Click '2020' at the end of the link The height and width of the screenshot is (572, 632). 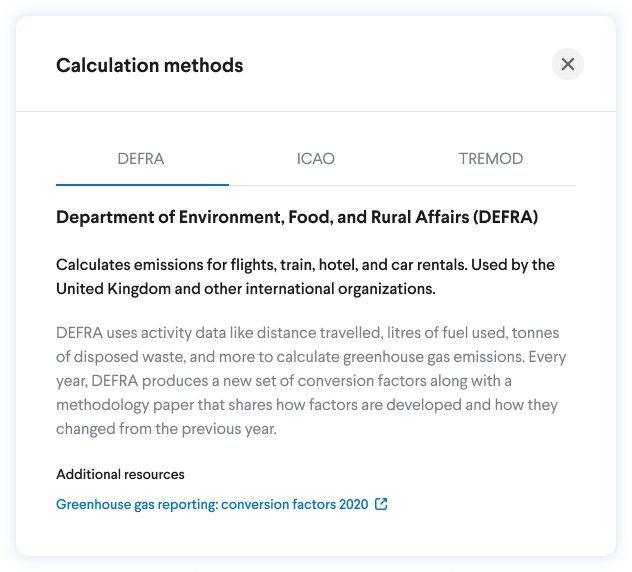(353, 504)
